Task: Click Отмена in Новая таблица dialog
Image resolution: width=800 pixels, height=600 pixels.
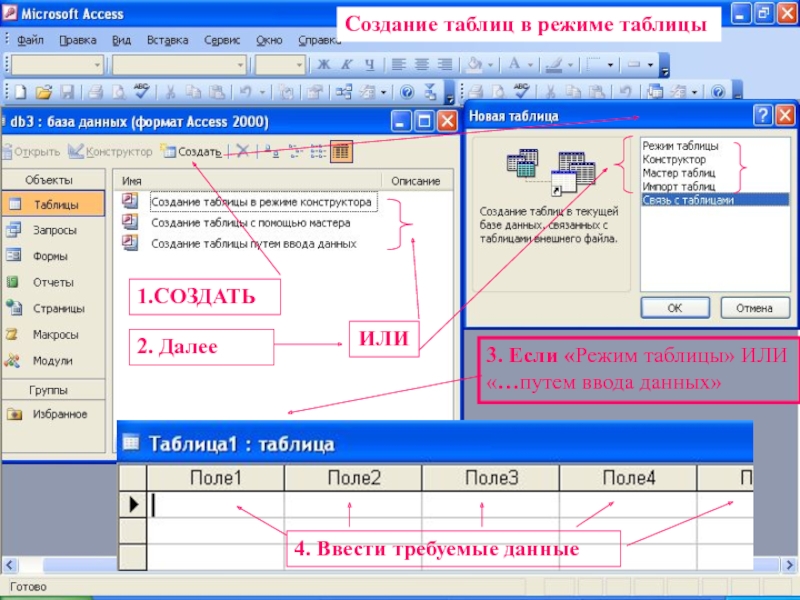Action: 754,308
